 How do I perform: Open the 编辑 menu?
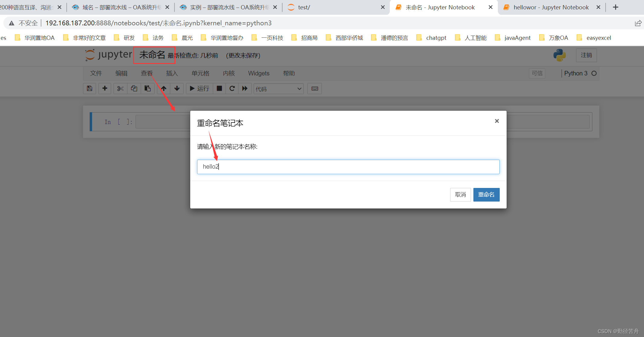point(121,73)
